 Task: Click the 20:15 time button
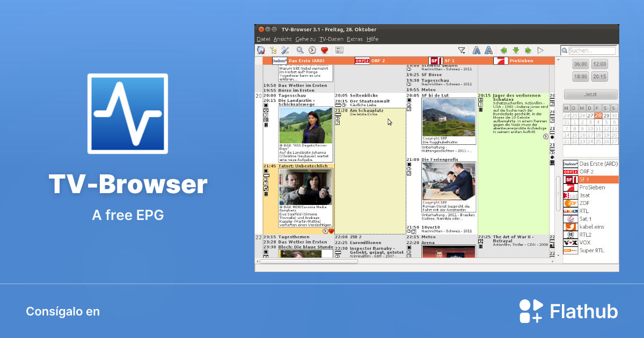point(599,76)
